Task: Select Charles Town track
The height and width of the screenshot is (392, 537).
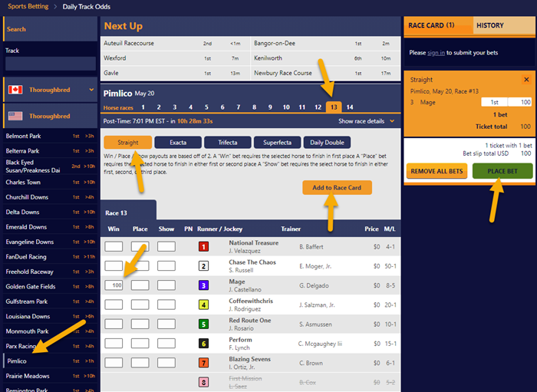Action: pyautogui.click(x=50, y=182)
